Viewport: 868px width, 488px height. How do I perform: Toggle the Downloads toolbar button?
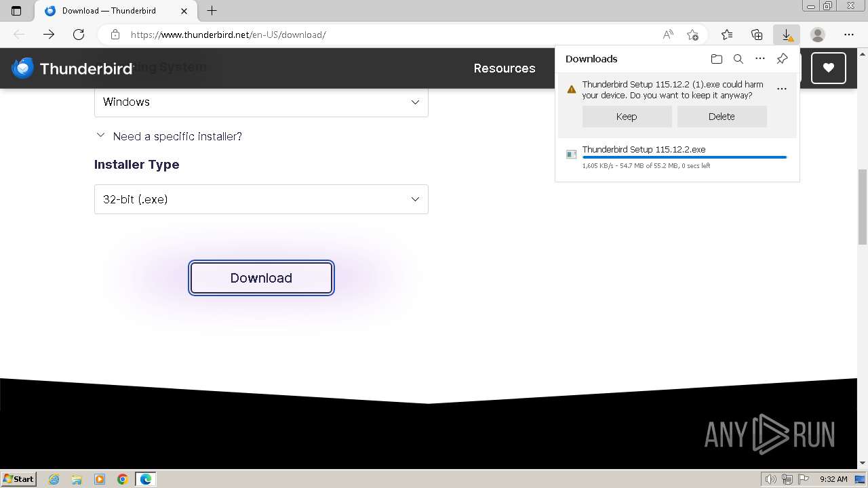click(x=787, y=35)
